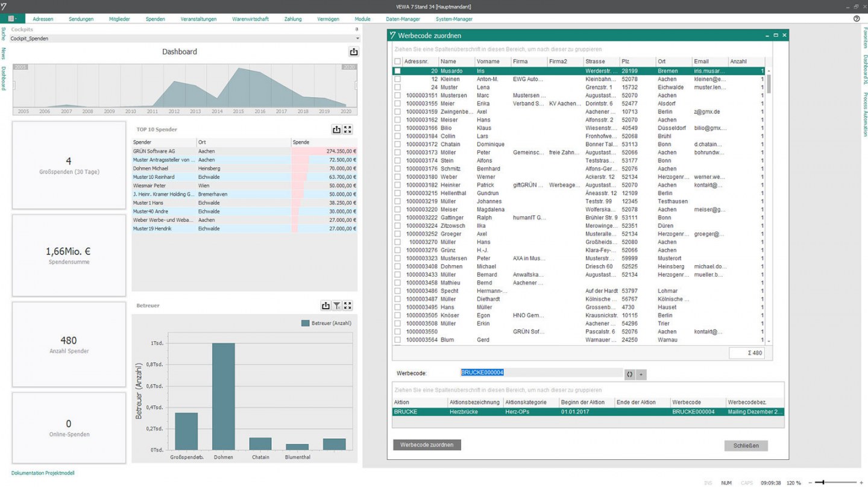The image size is (868, 487).
Task: Click the Großspenden (30 Tage) tile
Action: (69, 165)
